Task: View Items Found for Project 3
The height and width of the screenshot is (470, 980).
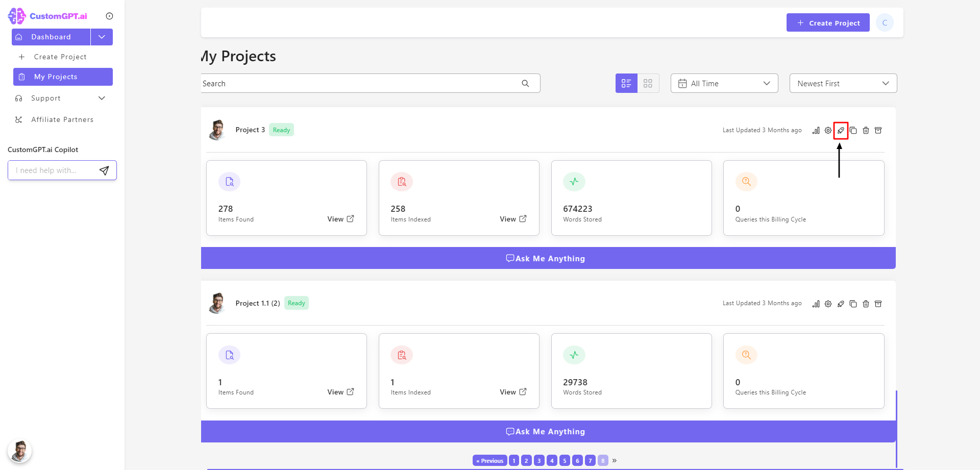Action: tap(340, 219)
